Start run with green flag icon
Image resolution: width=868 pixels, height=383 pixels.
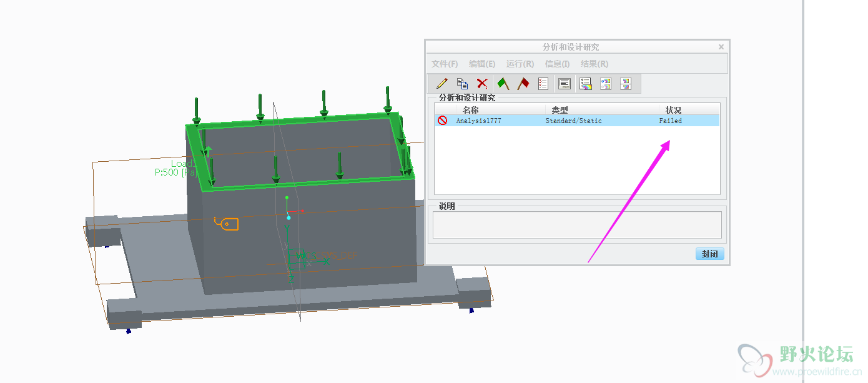click(503, 84)
